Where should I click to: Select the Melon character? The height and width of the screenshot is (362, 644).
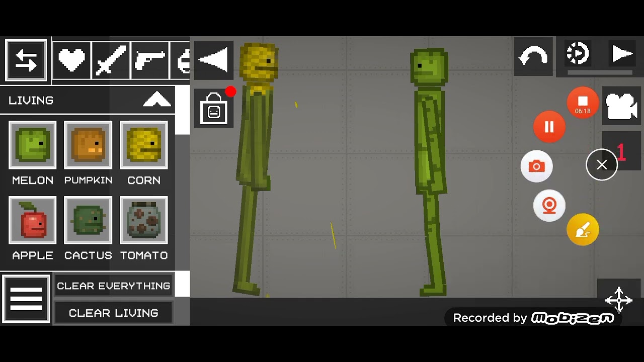[x=33, y=145]
